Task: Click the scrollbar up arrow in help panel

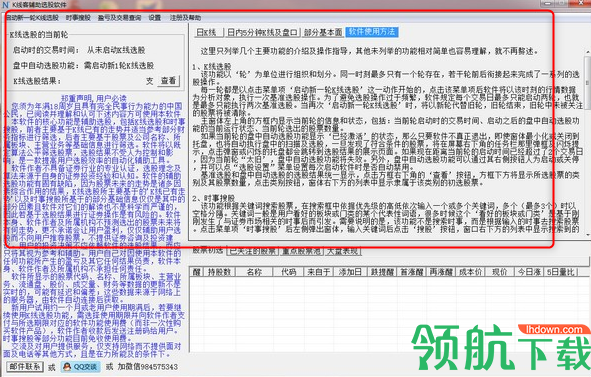Action: pos(587,51)
